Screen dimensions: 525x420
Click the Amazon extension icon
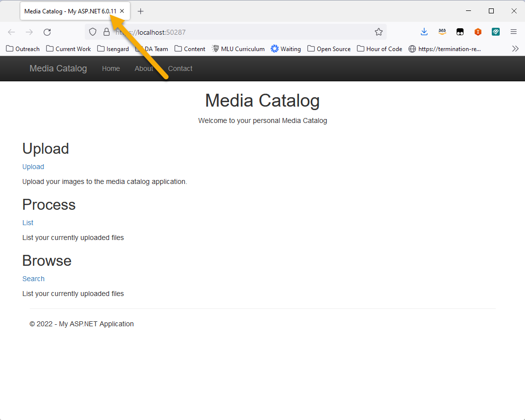click(x=442, y=32)
